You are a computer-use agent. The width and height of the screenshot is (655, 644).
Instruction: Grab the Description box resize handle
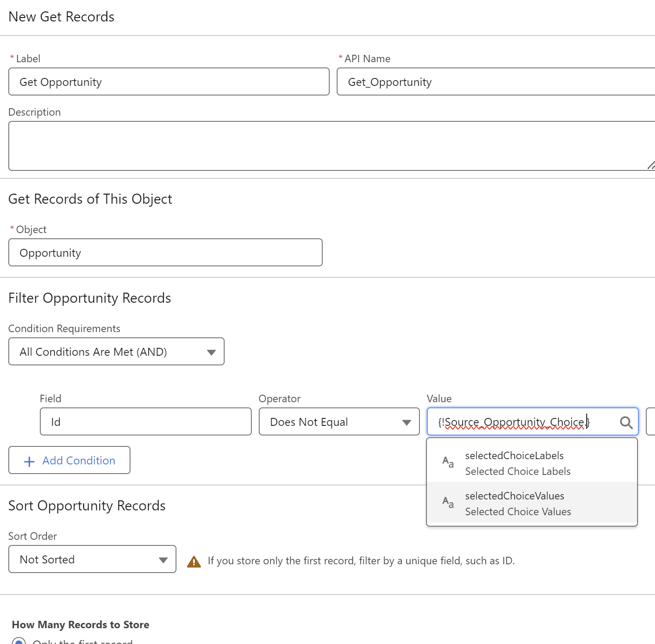(651, 165)
